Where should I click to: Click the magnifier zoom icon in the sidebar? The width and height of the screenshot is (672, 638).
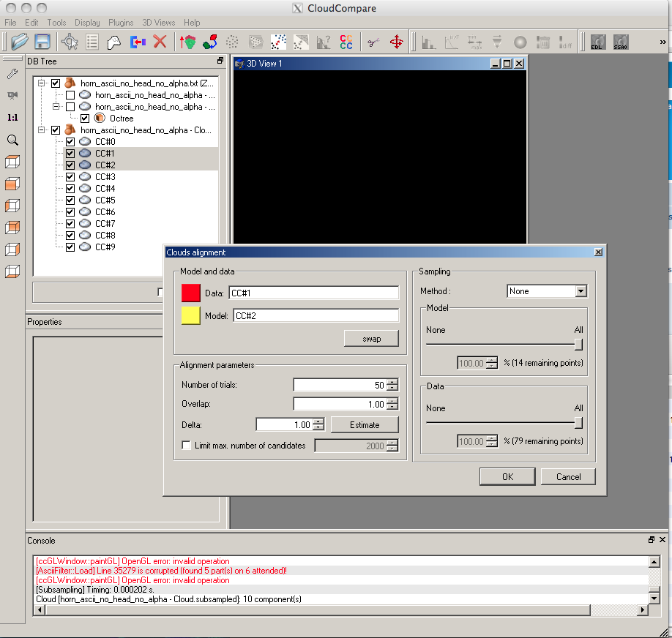click(x=11, y=140)
